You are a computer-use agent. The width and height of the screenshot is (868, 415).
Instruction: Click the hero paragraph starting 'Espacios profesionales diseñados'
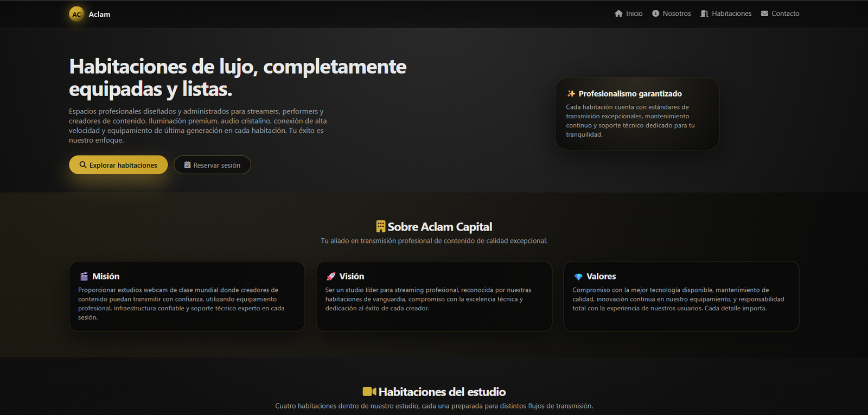tap(198, 126)
